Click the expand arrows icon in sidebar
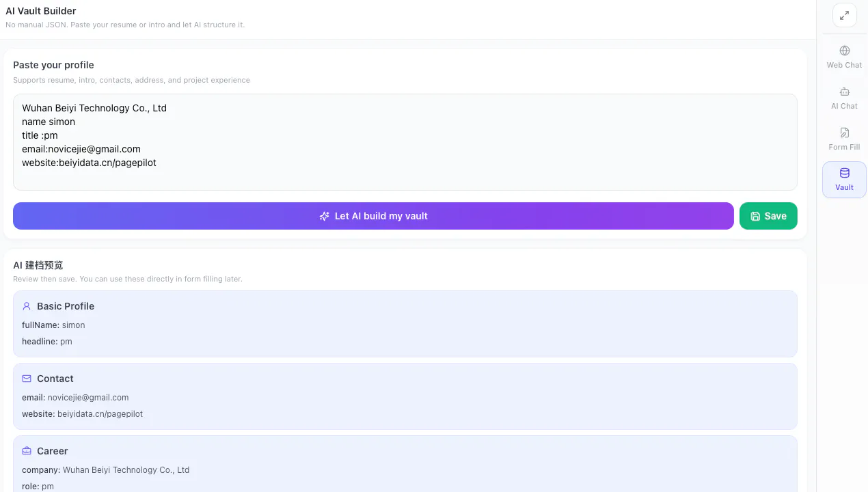Viewport: 868px width, 492px height. (844, 16)
